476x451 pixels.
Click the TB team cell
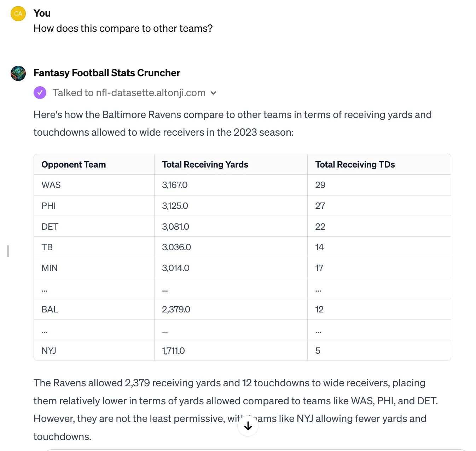(47, 247)
